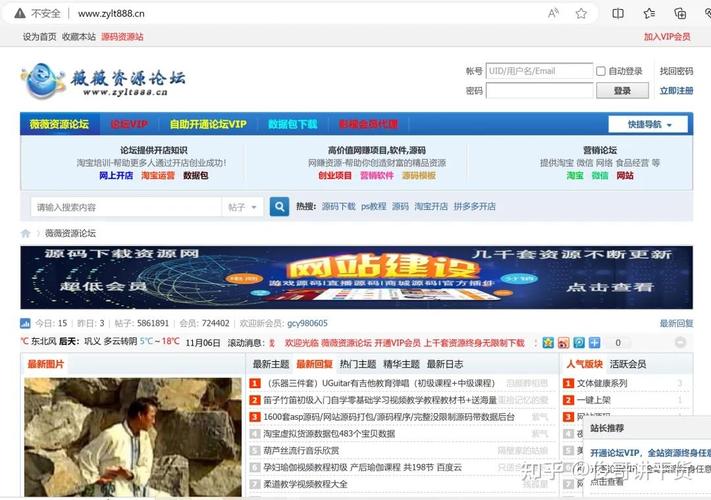Open the 一键上架 board
The width and height of the screenshot is (711, 500).
(x=594, y=400)
